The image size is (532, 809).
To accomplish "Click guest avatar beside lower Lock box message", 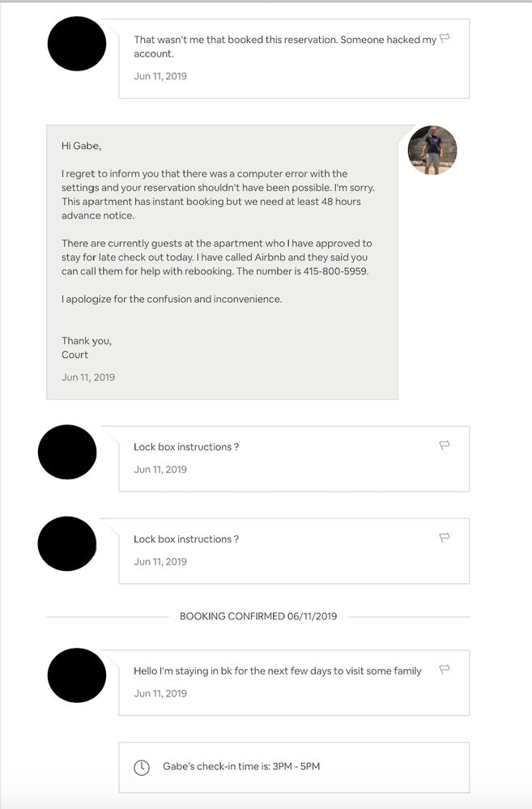I will point(67,543).
